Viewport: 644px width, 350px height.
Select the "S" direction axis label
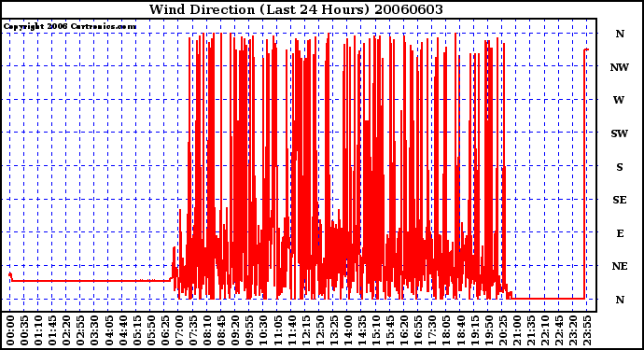click(x=620, y=167)
